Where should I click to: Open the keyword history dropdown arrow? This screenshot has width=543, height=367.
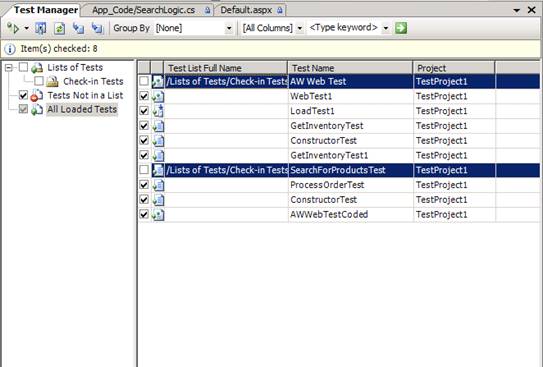coord(385,28)
